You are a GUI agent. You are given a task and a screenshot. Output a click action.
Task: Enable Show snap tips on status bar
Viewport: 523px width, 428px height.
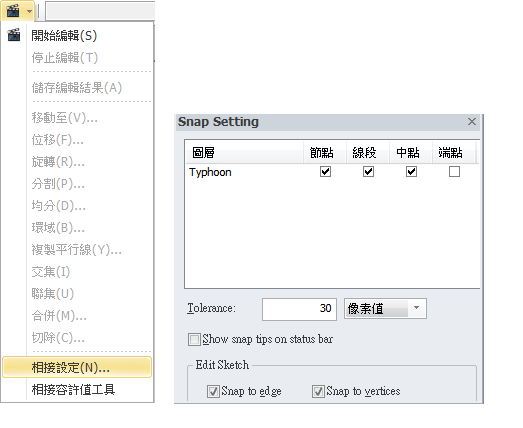click(194, 339)
